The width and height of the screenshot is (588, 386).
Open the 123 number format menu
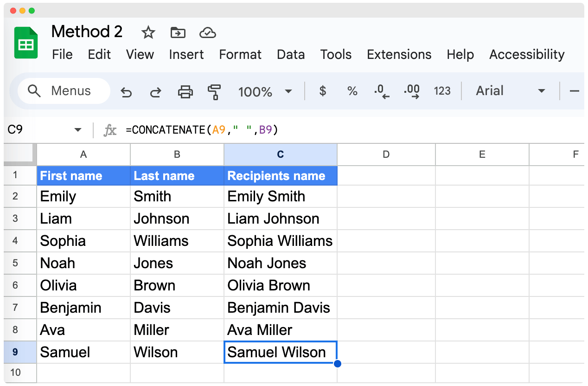pyautogui.click(x=442, y=91)
